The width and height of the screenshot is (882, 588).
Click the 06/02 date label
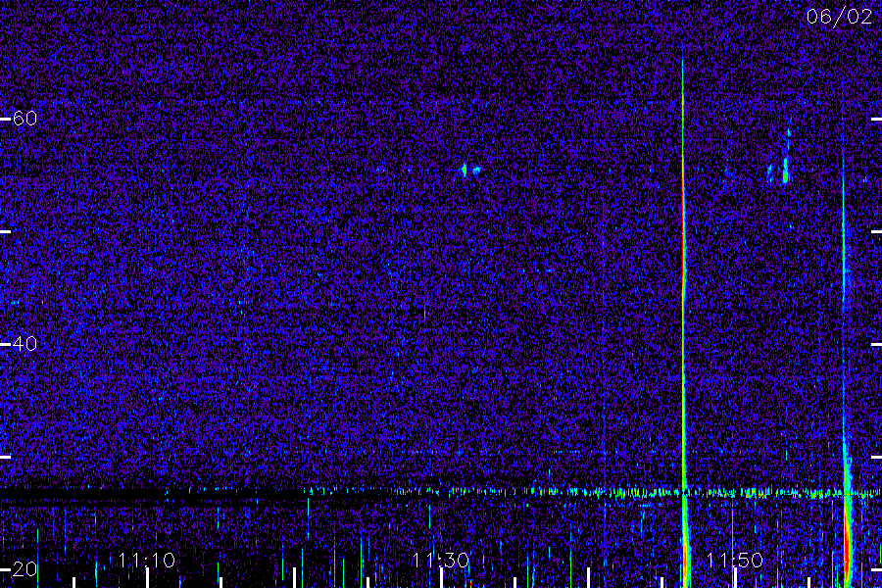coord(839,17)
